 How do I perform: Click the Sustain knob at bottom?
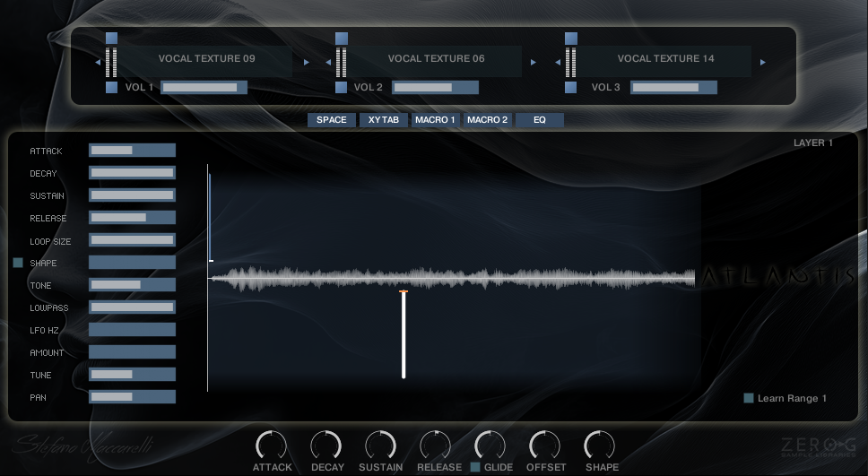(x=381, y=446)
